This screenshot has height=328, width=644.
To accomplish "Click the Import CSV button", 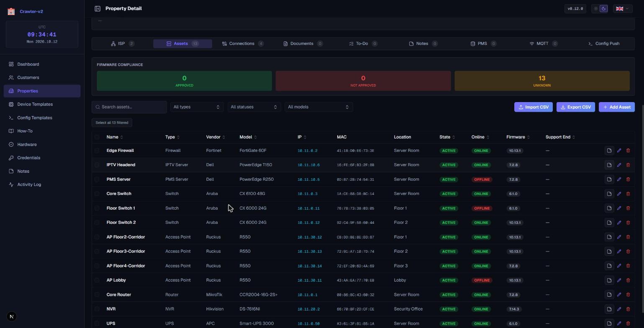I will pyautogui.click(x=534, y=107).
